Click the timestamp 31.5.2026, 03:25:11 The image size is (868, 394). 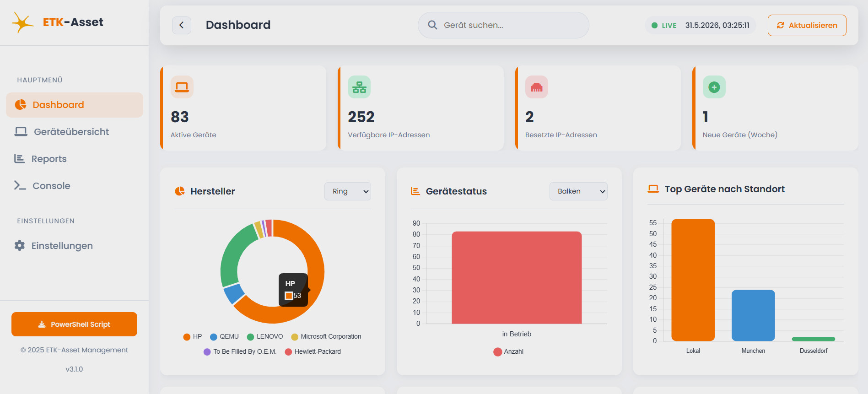click(x=717, y=26)
